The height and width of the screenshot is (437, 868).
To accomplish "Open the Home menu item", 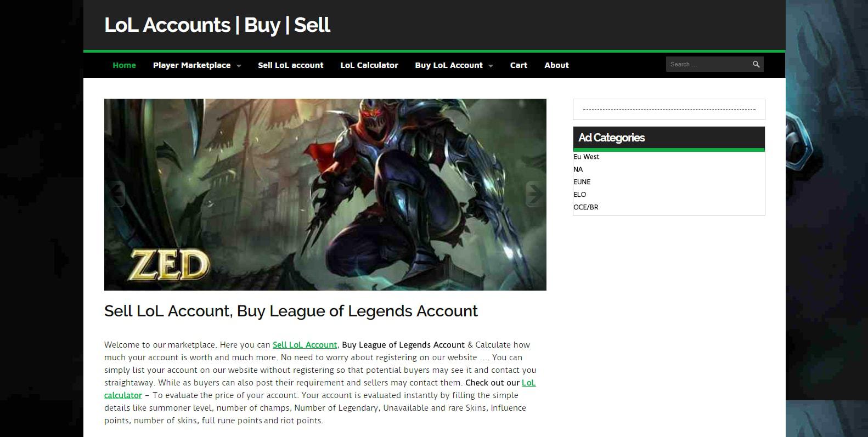I will [x=124, y=65].
